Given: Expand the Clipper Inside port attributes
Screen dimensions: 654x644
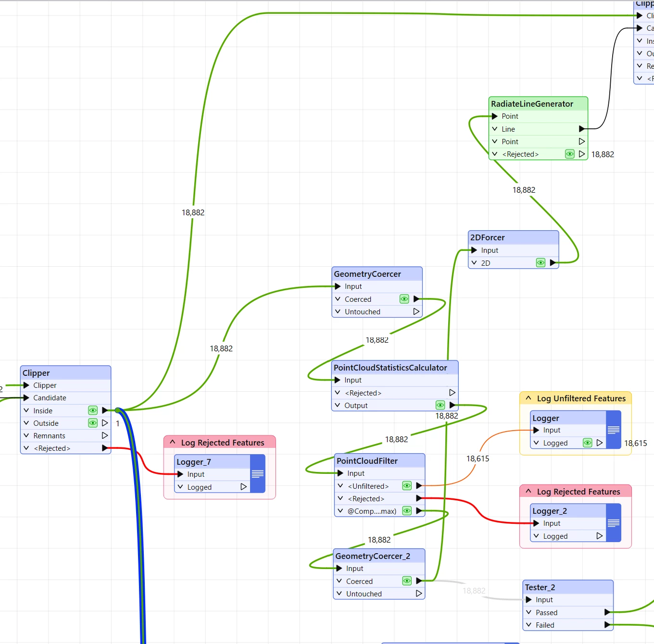Looking at the screenshot, I should 26,410.
